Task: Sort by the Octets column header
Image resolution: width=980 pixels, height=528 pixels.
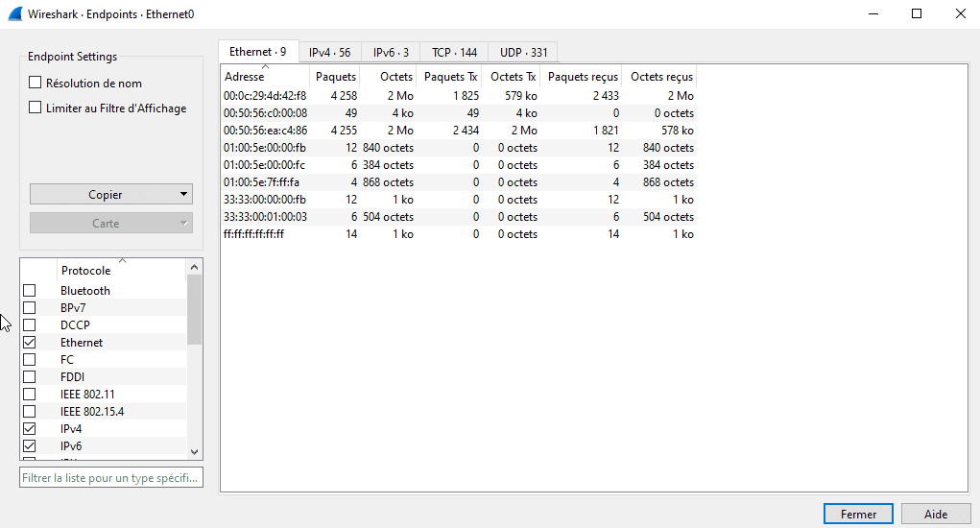Action: click(388, 76)
